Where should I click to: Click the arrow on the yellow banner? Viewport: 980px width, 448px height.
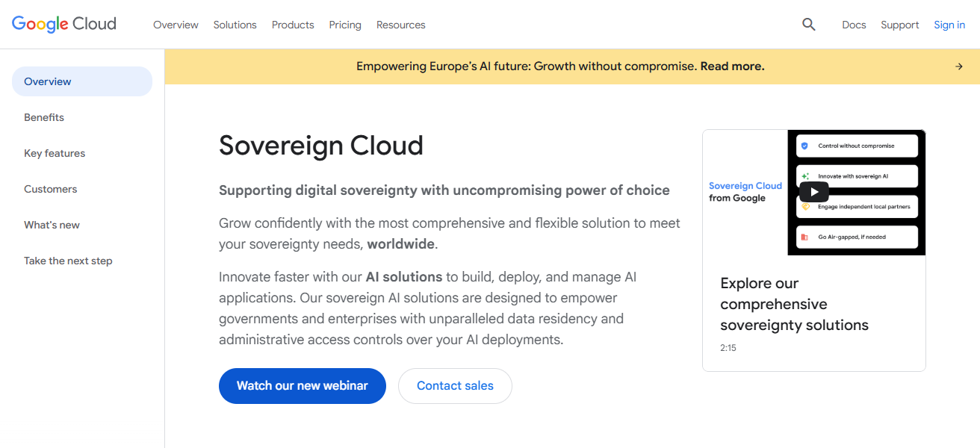pos(958,66)
